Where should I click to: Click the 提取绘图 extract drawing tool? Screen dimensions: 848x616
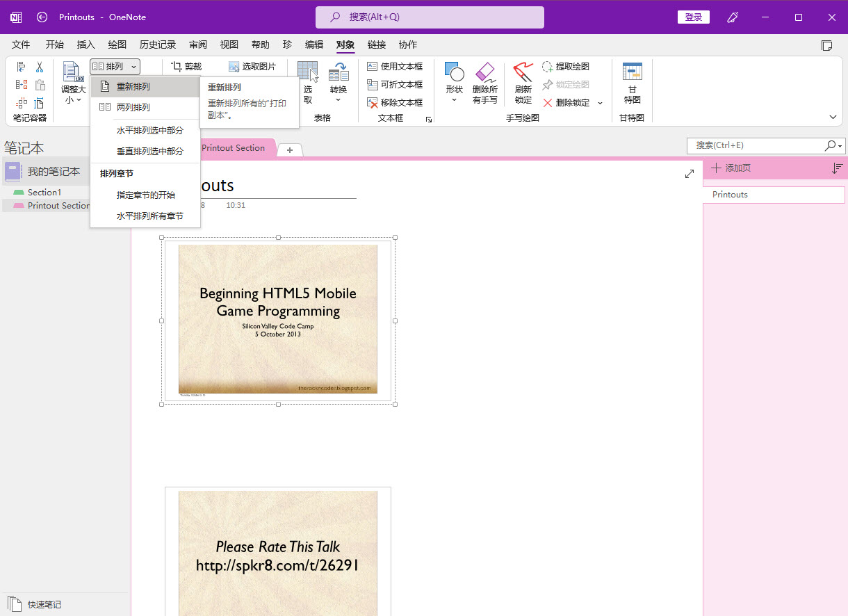click(x=566, y=67)
